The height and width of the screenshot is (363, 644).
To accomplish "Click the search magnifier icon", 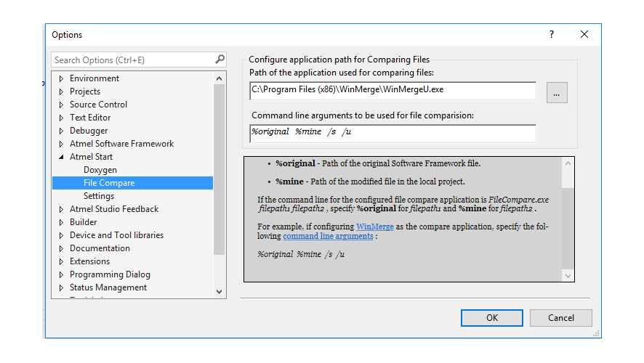I will pyautogui.click(x=220, y=60).
